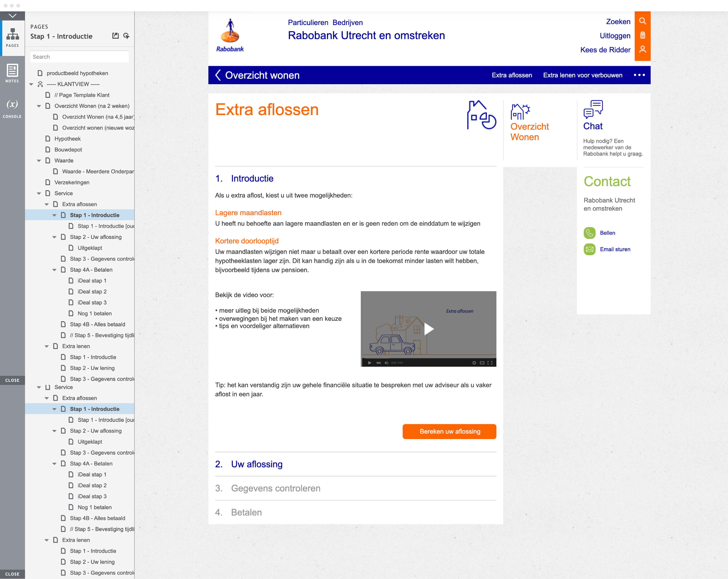
Task: Click the highlight interactive elements icon
Action: tap(127, 36)
